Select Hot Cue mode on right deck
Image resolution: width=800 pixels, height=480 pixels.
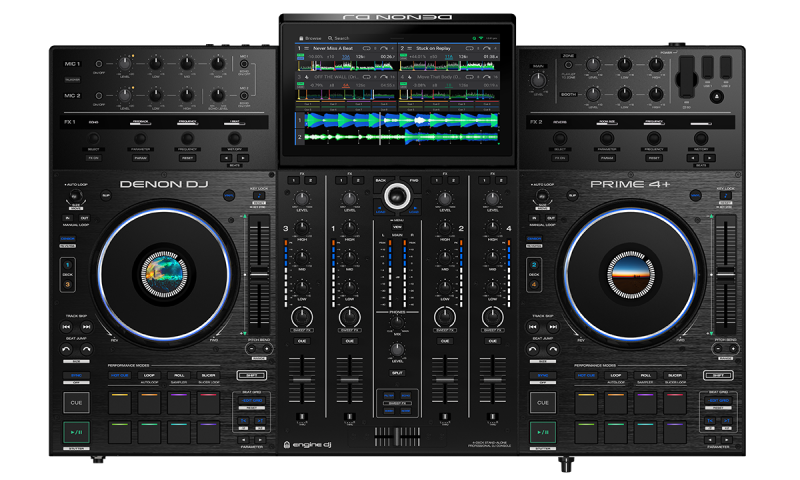[586, 375]
